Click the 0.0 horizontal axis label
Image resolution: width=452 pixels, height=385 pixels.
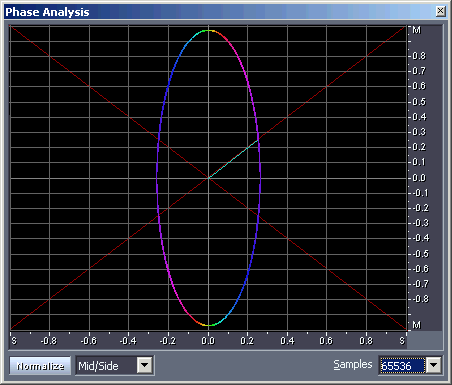[208, 341]
